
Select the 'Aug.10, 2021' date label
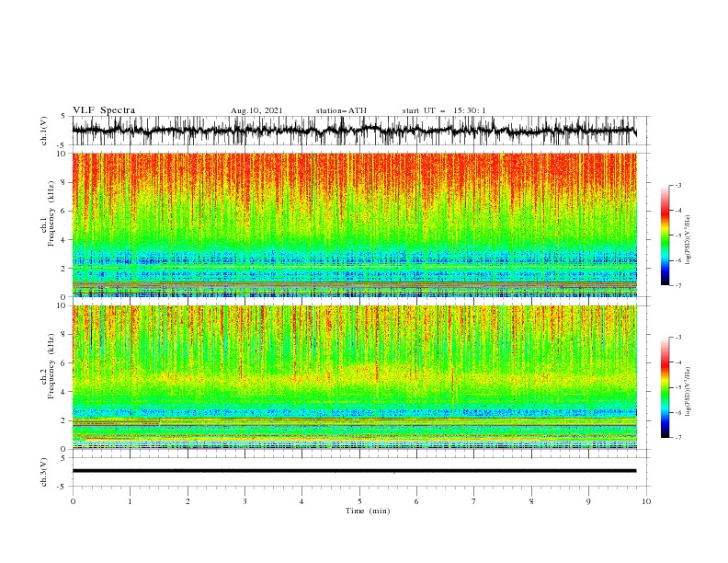[256, 110]
